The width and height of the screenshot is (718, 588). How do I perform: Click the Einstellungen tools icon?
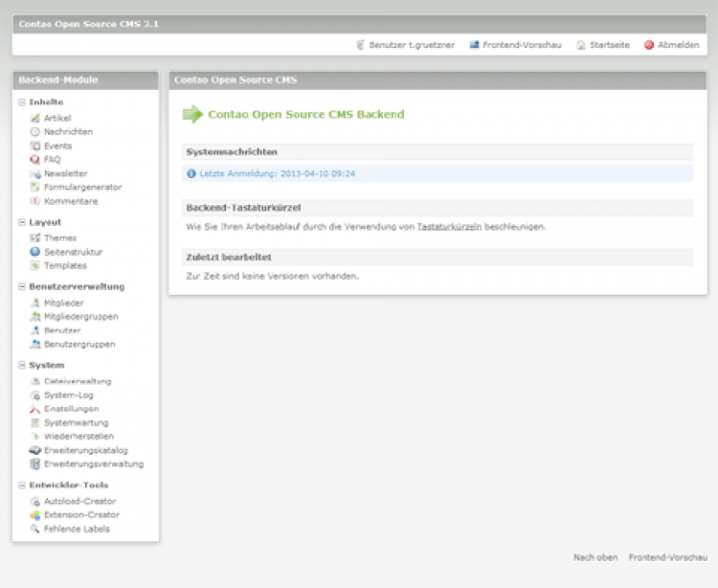point(35,409)
